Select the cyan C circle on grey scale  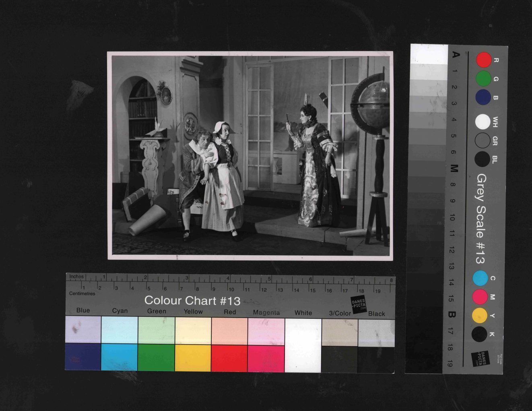pyautogui.click(x=480, y=278)
